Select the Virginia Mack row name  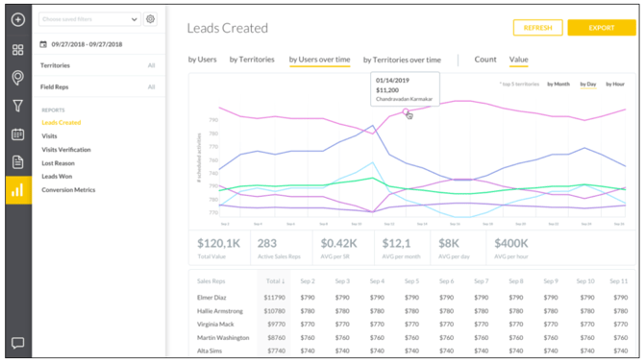coord(215,325)
